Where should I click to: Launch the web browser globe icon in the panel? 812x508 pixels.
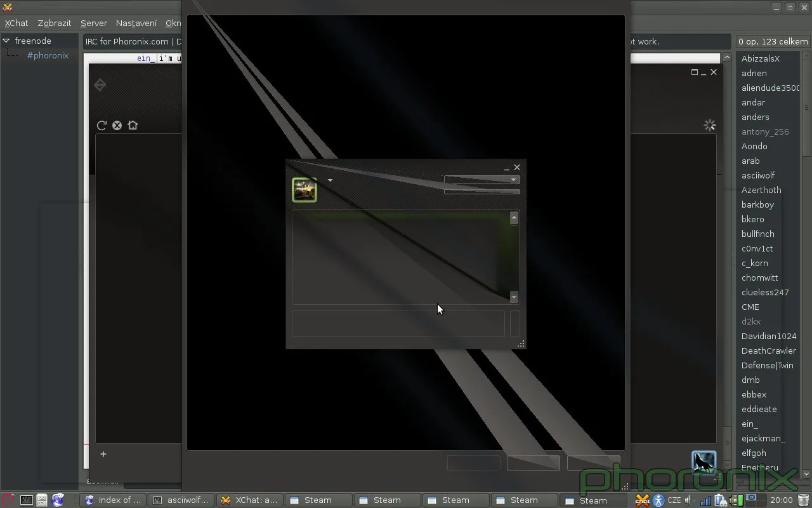(58, 500)
